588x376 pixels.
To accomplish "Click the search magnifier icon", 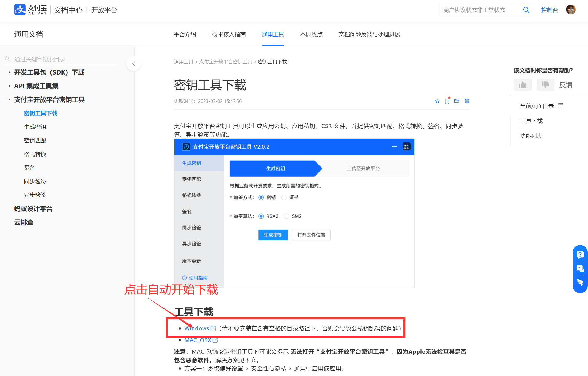I will pyautogui.click(x=526, y=10).
